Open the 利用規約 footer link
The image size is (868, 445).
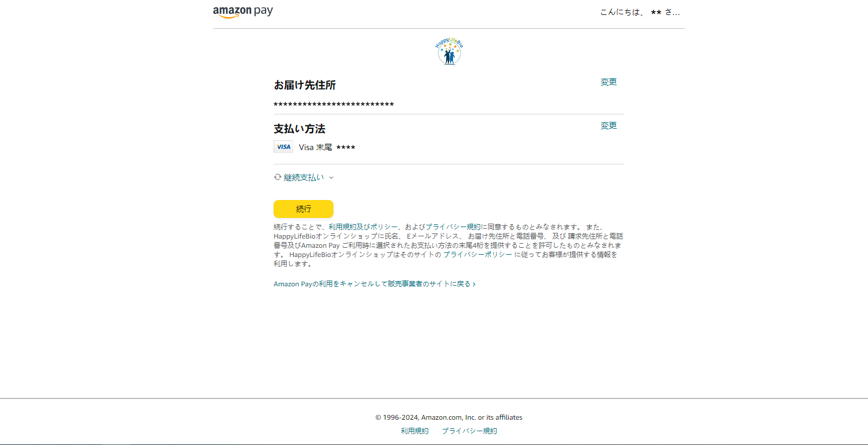tap(414, 431)
